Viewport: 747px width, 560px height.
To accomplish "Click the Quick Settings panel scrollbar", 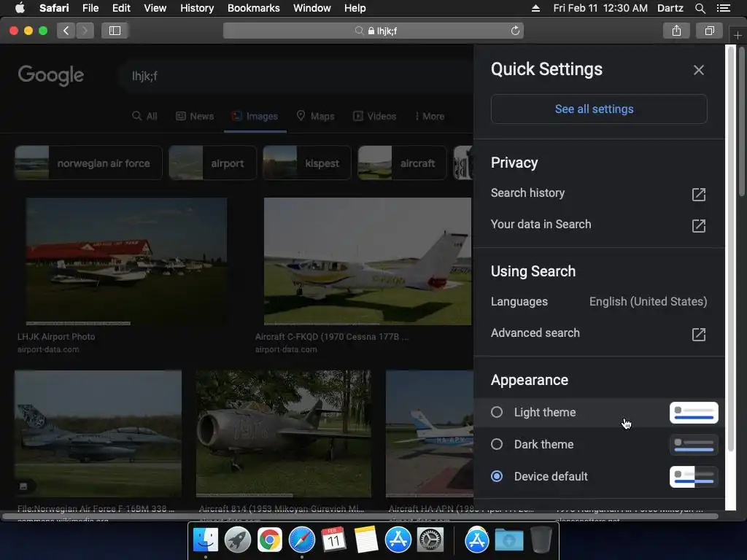I will [731, 249].
